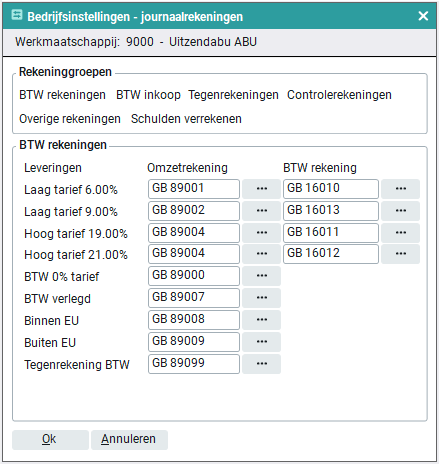Open lookup for Laag tarief 6.00% Omzetrekening
Image resolution: width=439 pixels, height=464 pixels.
pyautogui.click(x=262, y=189)
